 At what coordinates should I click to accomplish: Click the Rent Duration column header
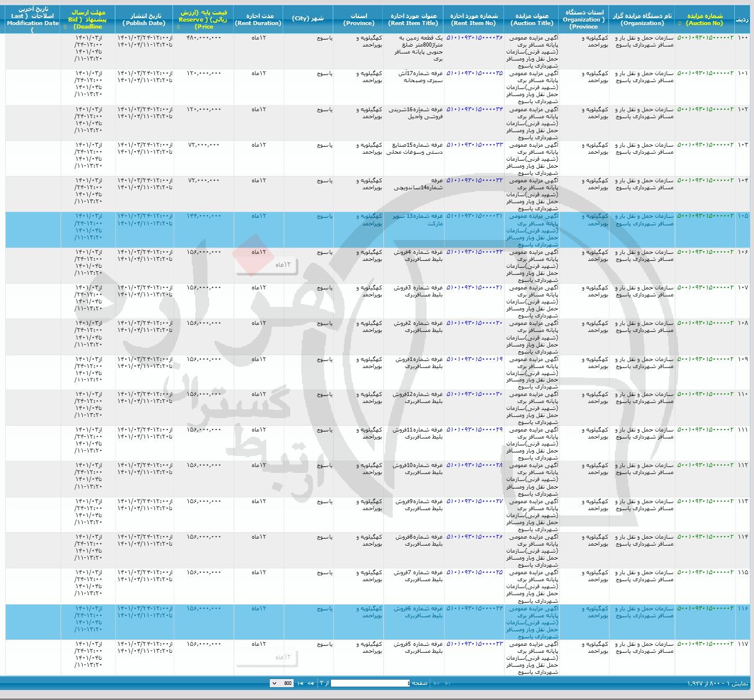click(x=258, y=19)
